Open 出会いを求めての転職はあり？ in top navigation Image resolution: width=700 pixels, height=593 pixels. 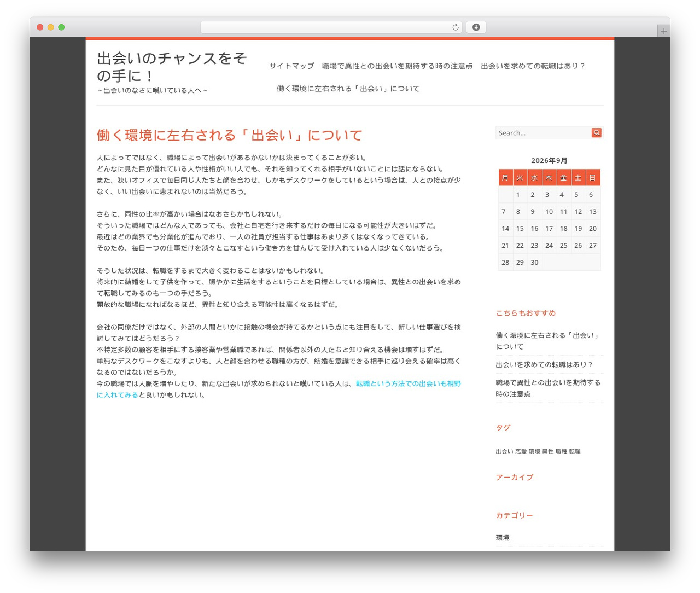533,66
